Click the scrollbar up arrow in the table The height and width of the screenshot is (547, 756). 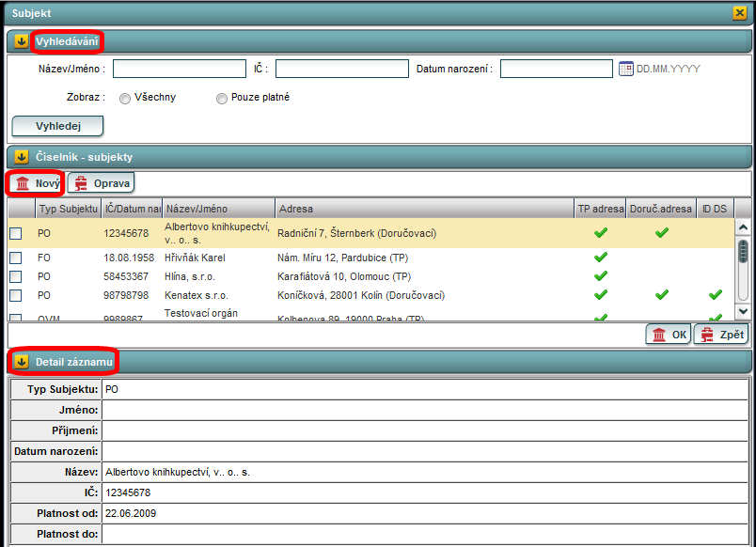(x=743, y=227)
